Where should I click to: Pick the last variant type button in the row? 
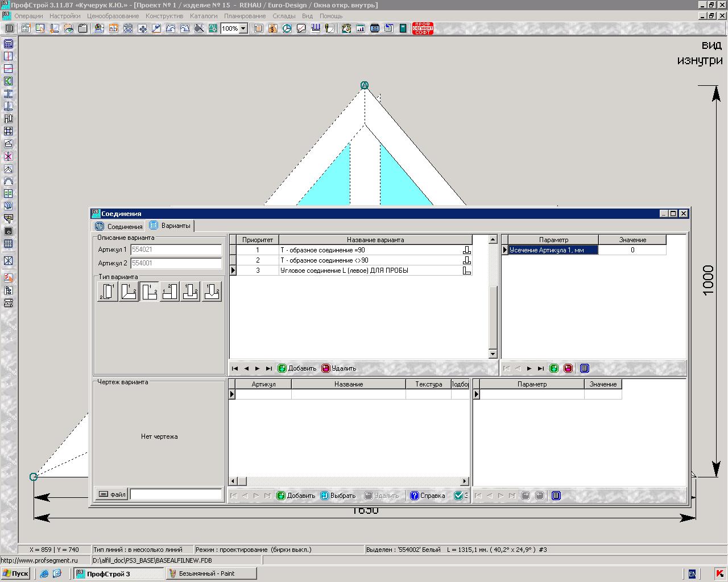(212, 292)
